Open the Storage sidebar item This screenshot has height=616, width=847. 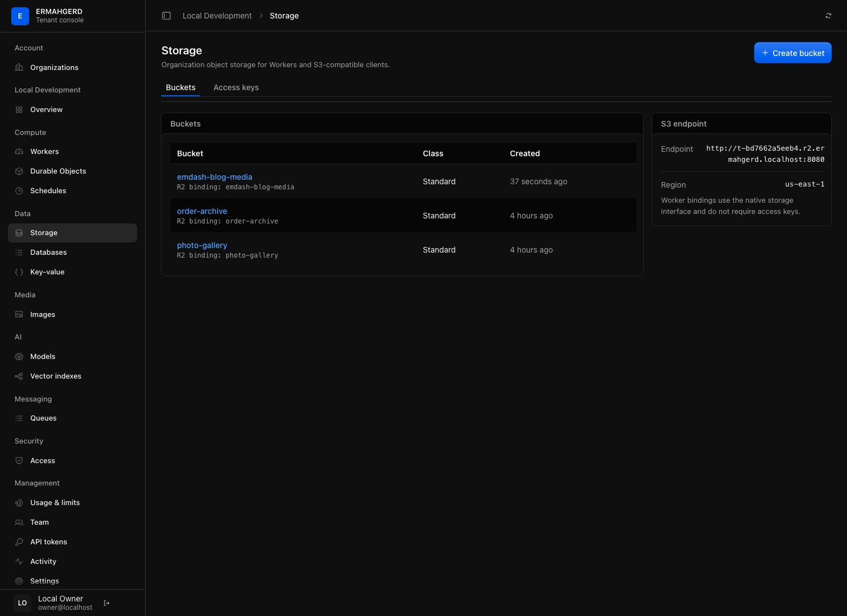72,233
